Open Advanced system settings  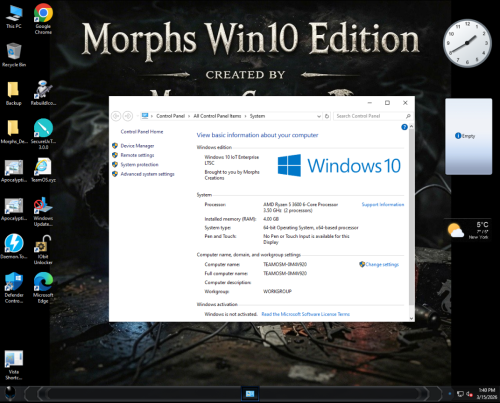tap(147, 174)
